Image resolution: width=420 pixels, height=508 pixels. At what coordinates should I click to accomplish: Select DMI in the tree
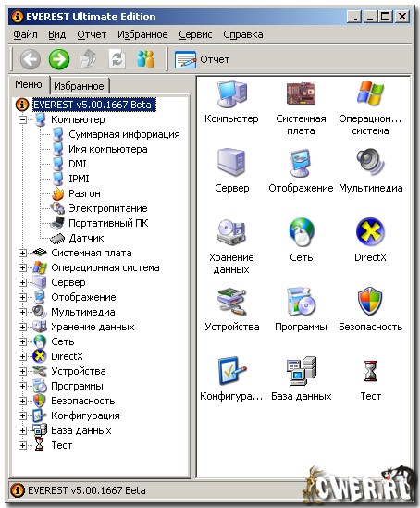[78, 164]
